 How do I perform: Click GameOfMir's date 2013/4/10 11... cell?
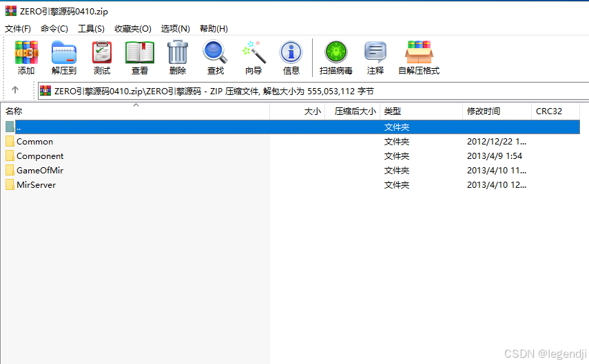[496, 171]
